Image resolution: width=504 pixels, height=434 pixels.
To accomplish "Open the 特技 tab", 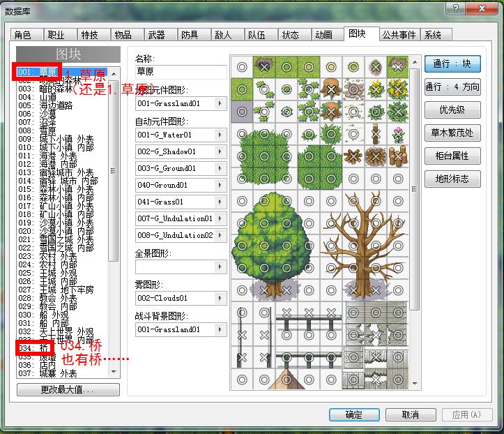I will pos(93,34).
